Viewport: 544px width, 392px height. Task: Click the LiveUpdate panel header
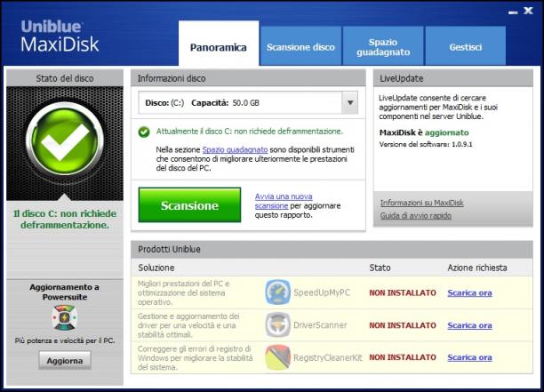click(453, 78)
